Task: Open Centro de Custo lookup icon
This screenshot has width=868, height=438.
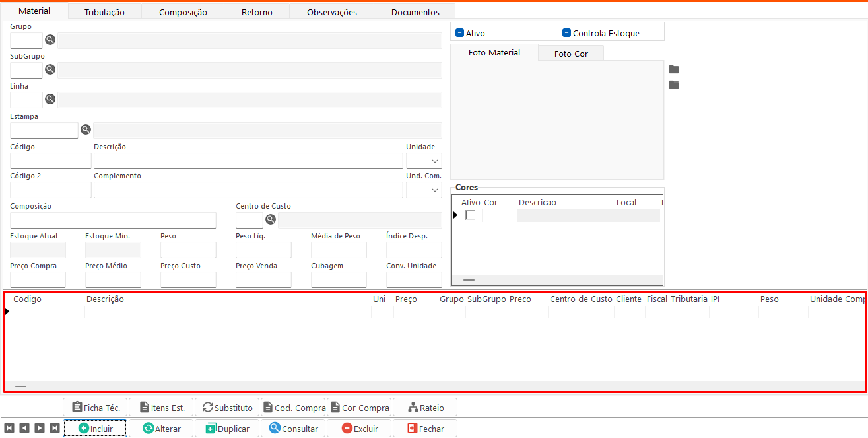Action: (x=270, y=219)
